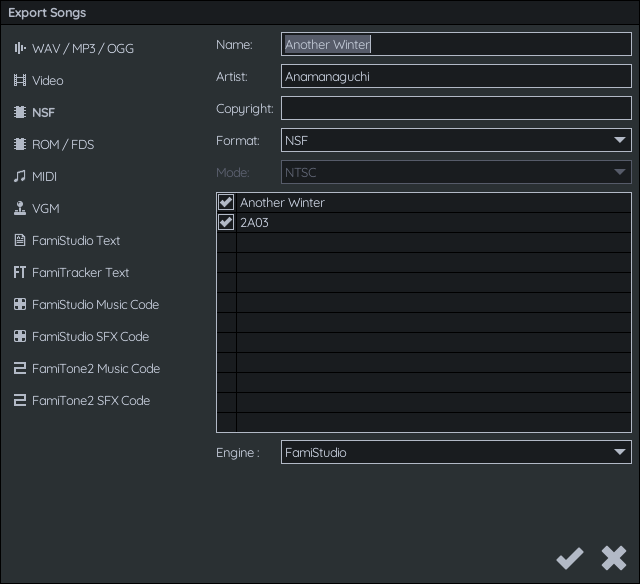
Task: Open the FamiStudio SFX Code tab
Action: pos(81,336)
